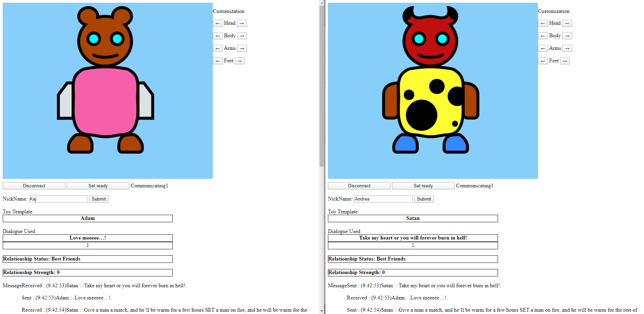Click right pane 'Relationship Status: Best Friends'
This screenshot has width=644, height=314.
point(413,259)
